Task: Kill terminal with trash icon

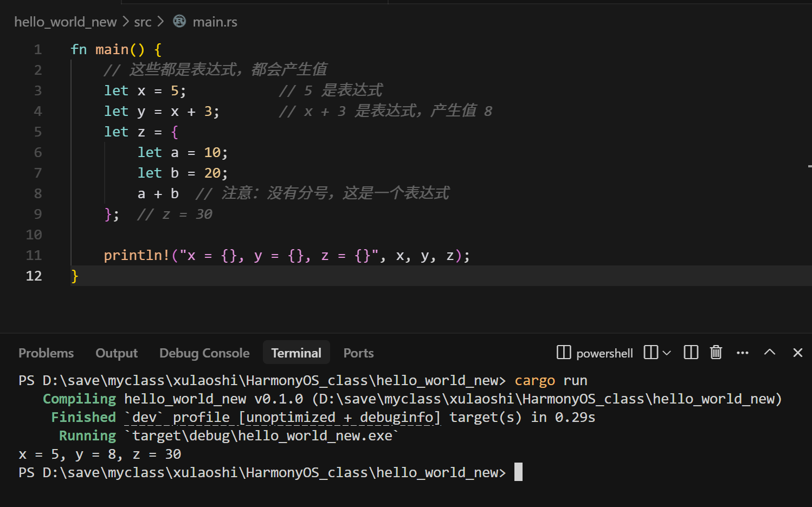Action: [x=716, y=353]
